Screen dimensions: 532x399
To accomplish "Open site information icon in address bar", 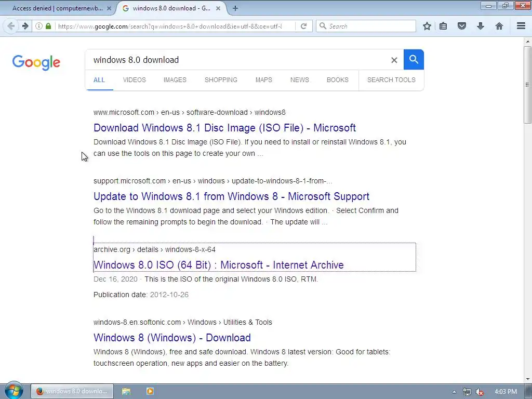I will (x=39, y=26).
